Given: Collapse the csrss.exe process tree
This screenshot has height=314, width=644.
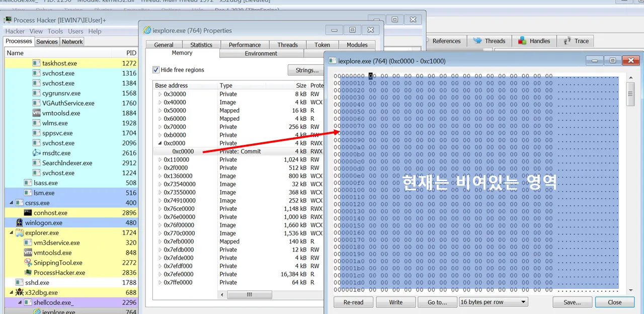Looking at the screenshot, I should [x=12, y=203].
